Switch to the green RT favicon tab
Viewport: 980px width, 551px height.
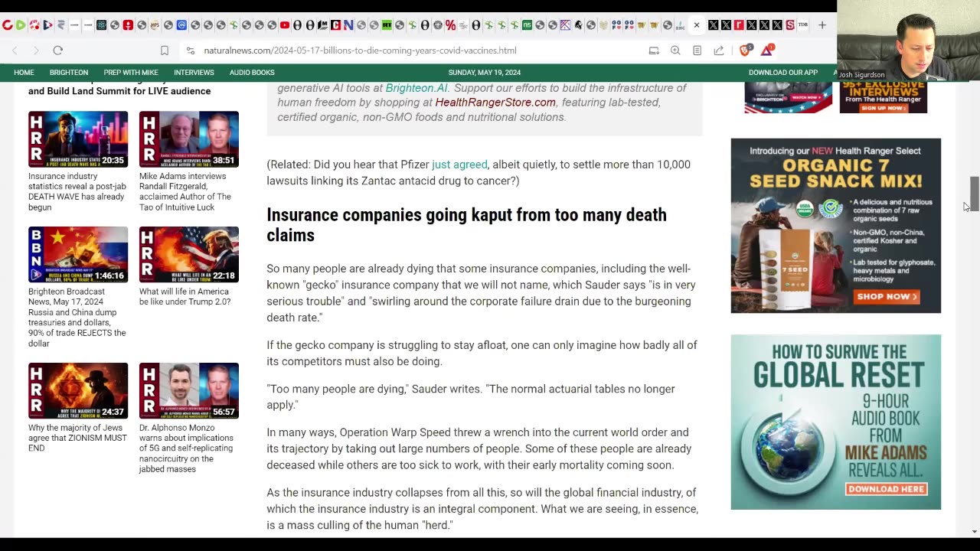[387, 25]
